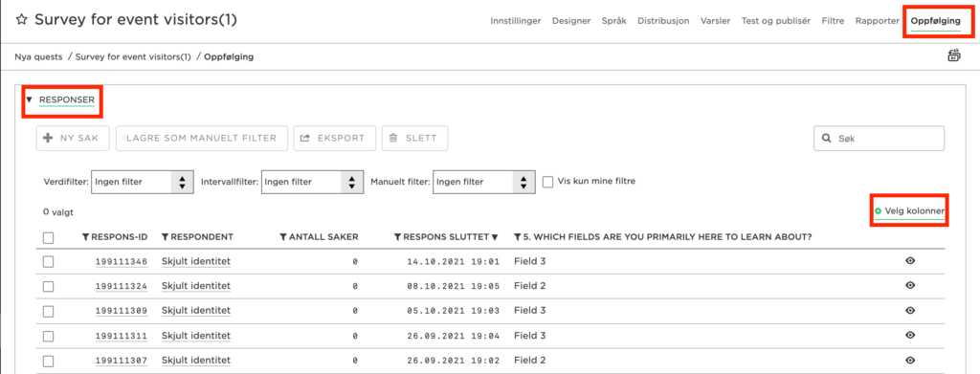
Task: Click the magnifier icon in the Søk field
Action: 826,139
